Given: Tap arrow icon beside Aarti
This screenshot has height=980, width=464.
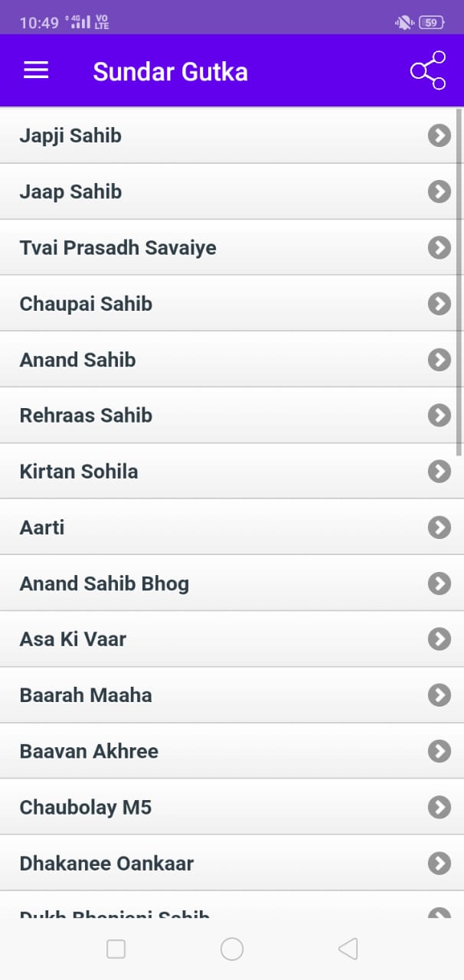Looking at the screenshot, I should pos(439,527).
